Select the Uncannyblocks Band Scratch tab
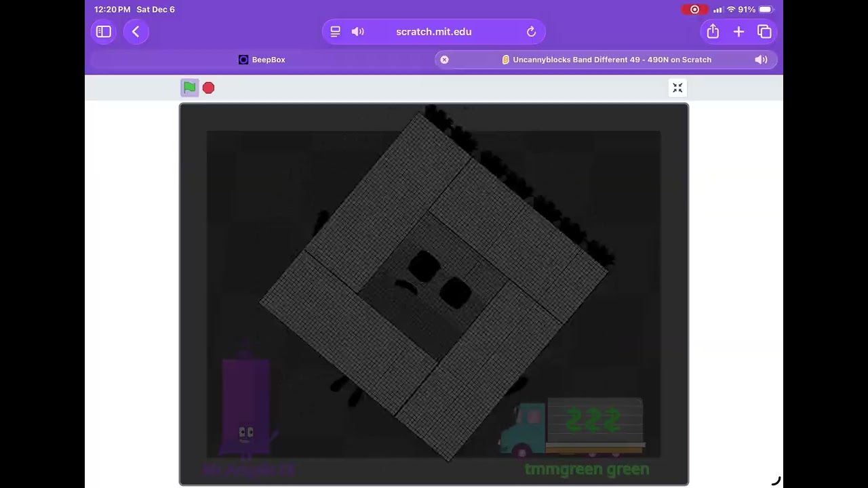 tap(606, 60)
